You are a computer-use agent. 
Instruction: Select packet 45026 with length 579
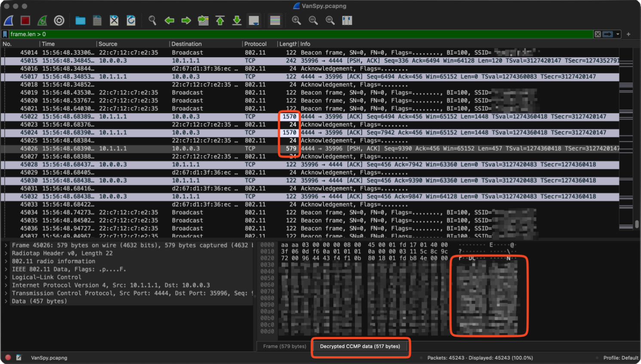pos(310,148)
